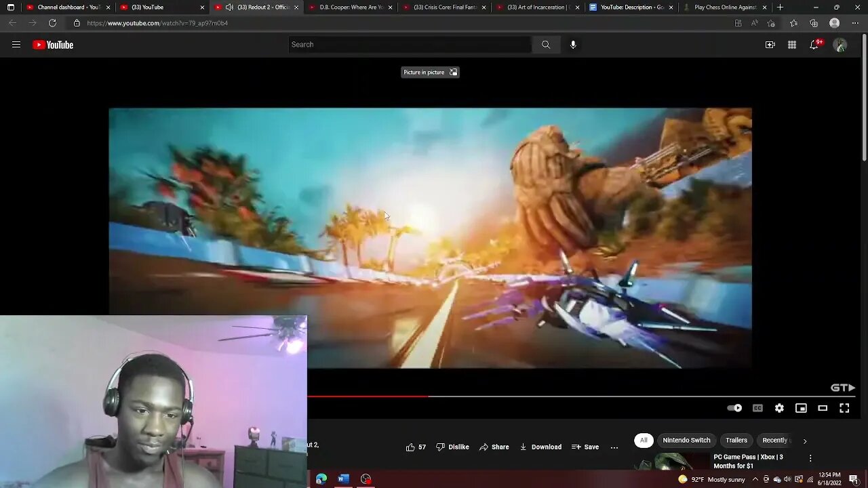This screenshot has width=868, height=488.
Task: Select the Trailers chip
Action: [736, 440]
